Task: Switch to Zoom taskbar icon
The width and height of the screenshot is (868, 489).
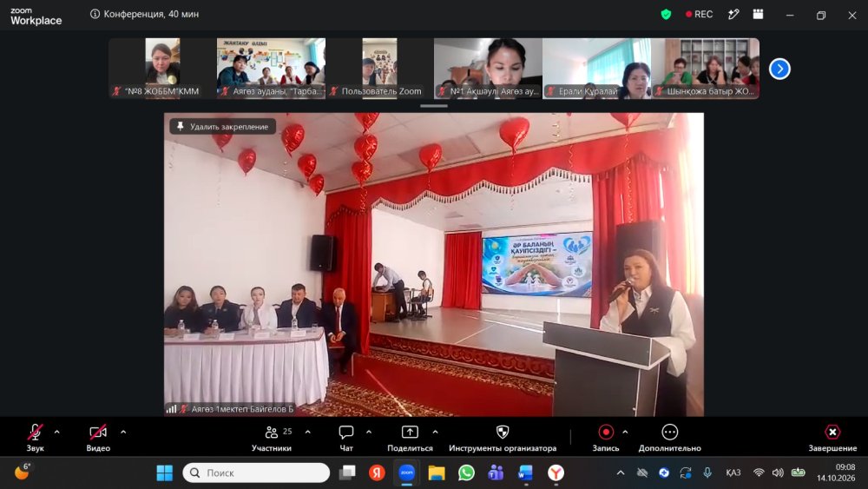Action: pos(407,473)
